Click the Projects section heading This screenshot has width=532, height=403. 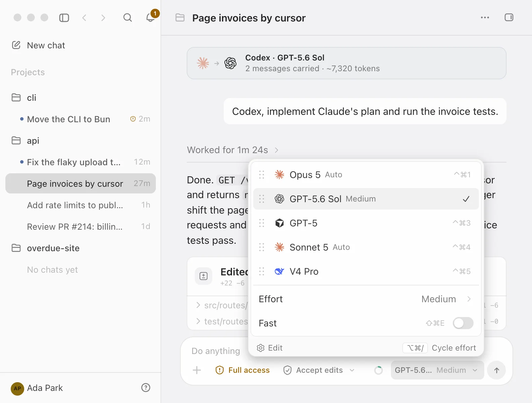click(x=28, y=72)
